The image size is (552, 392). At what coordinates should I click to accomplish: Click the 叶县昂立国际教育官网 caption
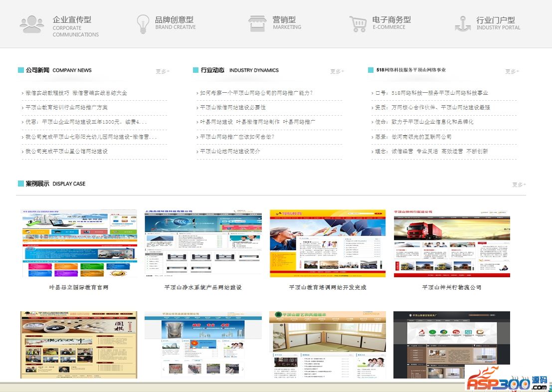click(x=79, y=287)
